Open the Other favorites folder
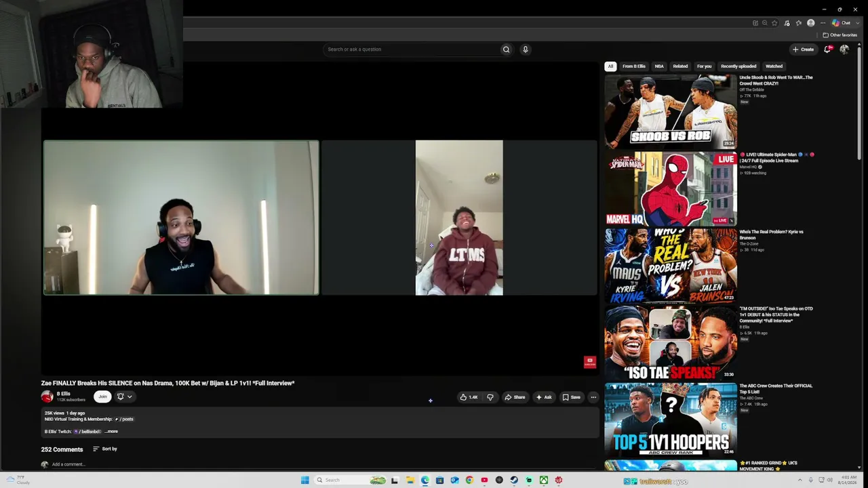The image size is (868, 488). (x=840, y=35)
